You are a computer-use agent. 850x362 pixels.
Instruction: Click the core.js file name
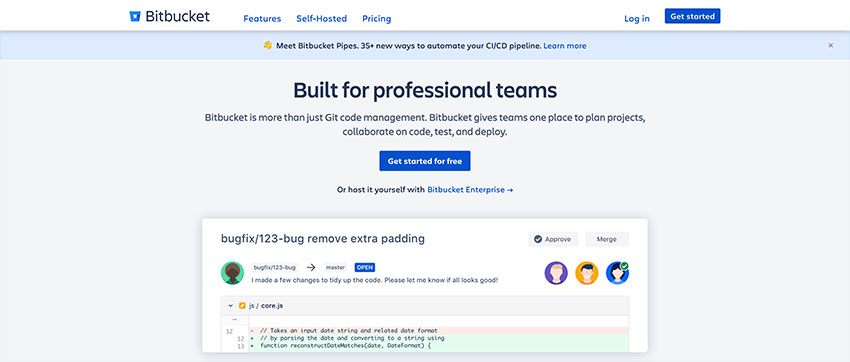pyautogui.click(x=272, y=306)
